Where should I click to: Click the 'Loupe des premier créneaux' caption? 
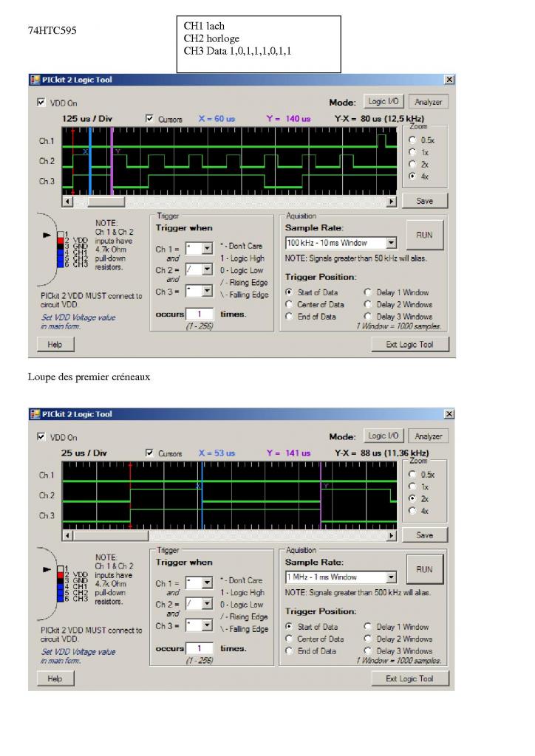coord(89,377)
